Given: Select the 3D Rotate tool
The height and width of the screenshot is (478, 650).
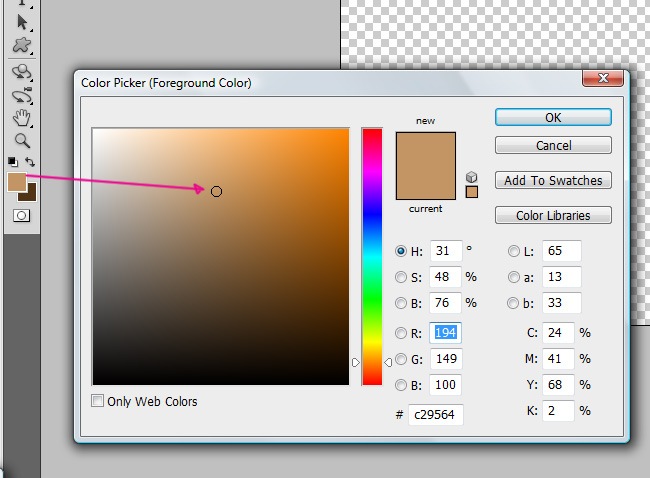Looking at the screenshot, I should click(x=22, y=72).
